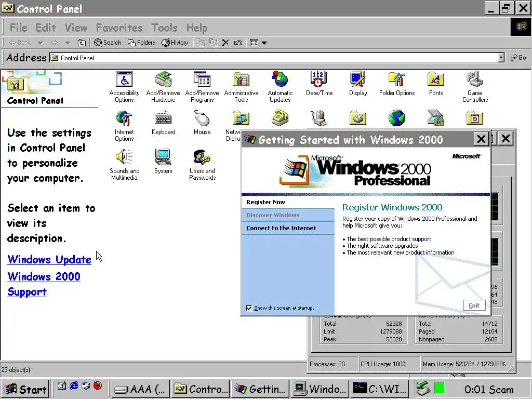Image resolution: width=532 pixels, height=399 pixels.
Task: Open Accessibility Options in Control Panel
Action: [x=124, y=87]
